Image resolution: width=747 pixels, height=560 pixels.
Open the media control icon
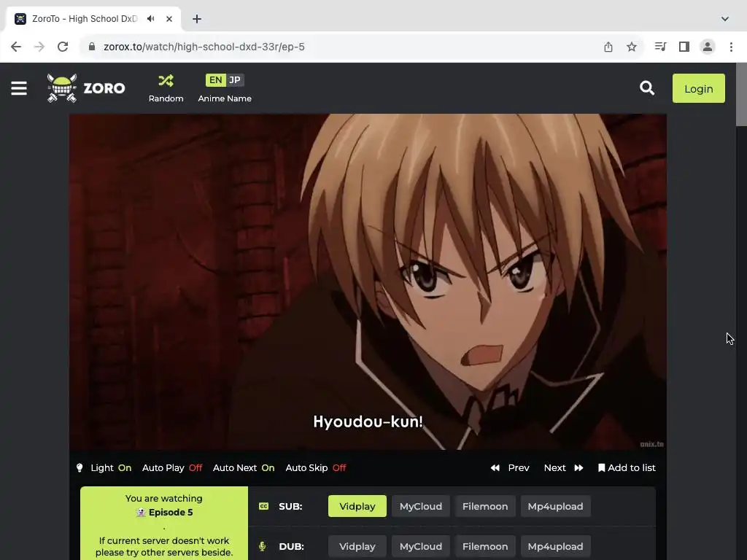(660, 47)
